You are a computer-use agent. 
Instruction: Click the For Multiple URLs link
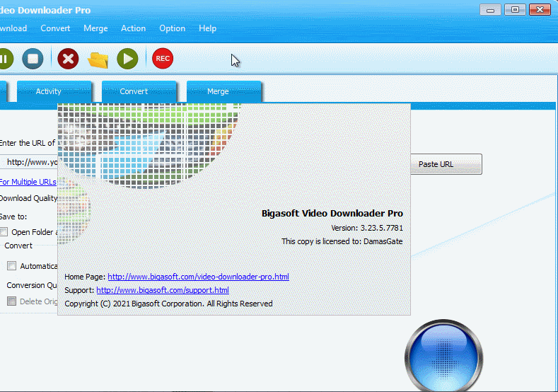[x=28, y=182]
